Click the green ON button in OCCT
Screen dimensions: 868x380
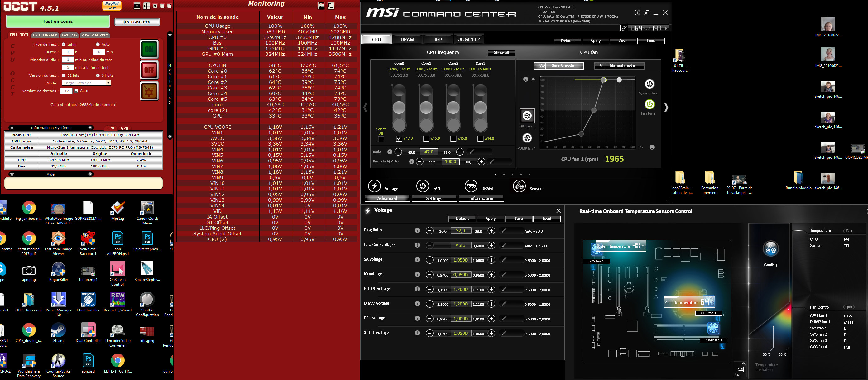(149, 49)
